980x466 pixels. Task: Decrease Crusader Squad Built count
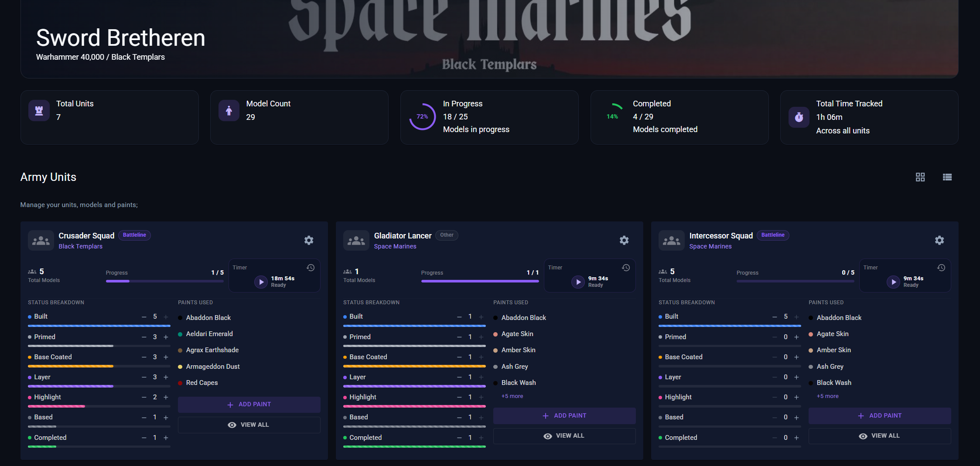[x=144, y=317]
